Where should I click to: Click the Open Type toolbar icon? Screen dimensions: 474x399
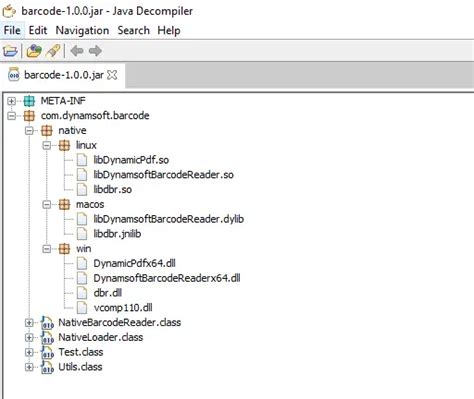click(x=34, y=51)
